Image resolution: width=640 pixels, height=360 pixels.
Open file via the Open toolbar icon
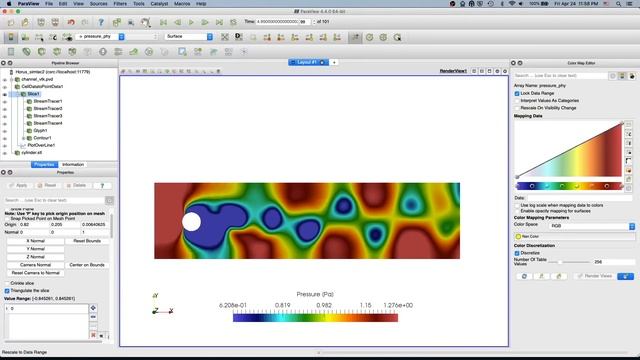click(x=11, y=22)
